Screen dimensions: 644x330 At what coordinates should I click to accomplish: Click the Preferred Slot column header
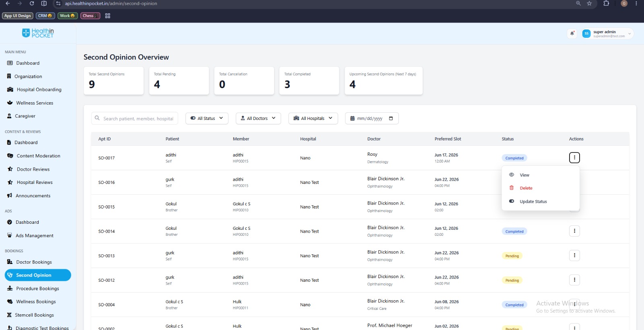tap(448, 139)
